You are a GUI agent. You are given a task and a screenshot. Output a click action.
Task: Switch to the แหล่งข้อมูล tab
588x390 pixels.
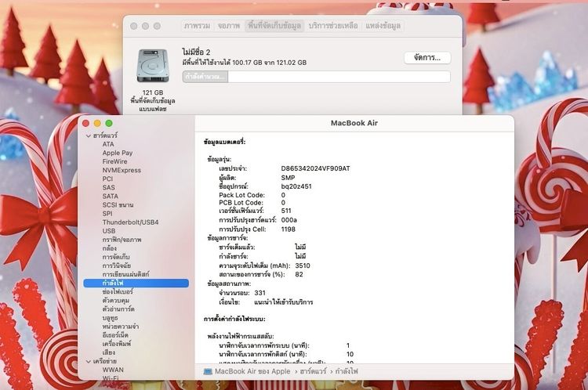pos(383,26)
